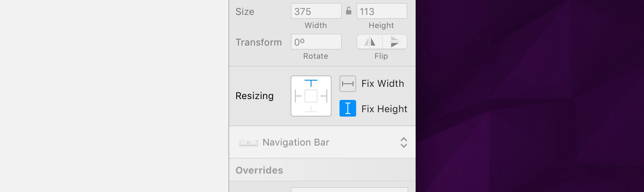This screenshot has height=192, width=644.
Task: Click the Width field showing 375
Action: 316,11
